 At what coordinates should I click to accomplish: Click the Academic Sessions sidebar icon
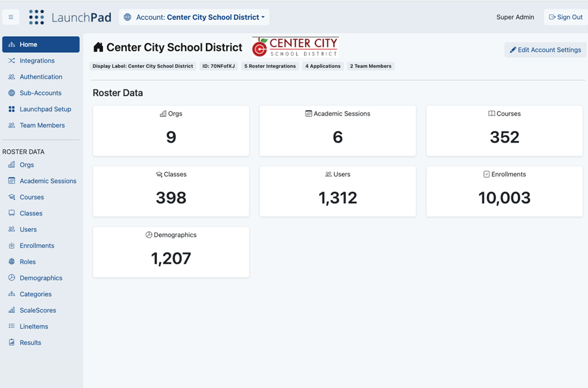click(12, 181)
